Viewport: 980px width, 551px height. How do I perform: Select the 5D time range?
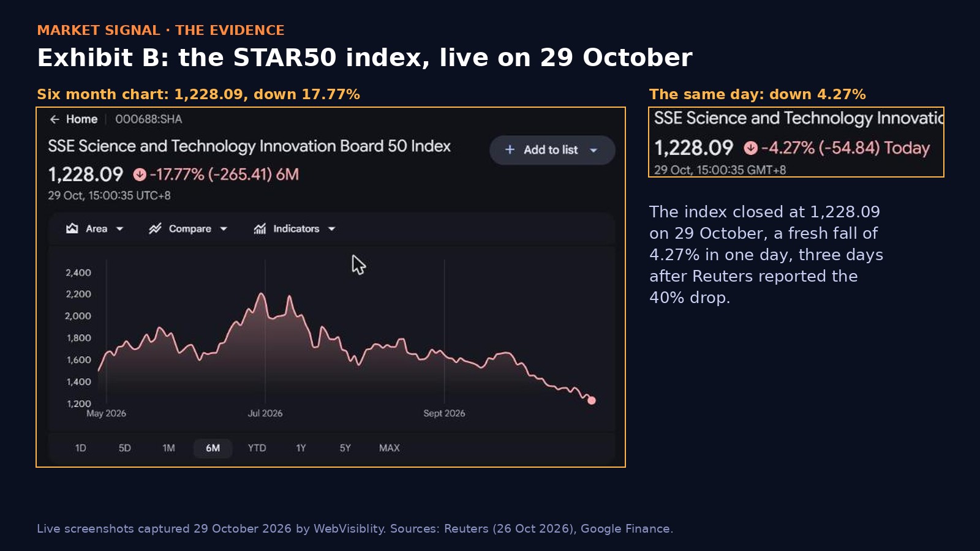point(124,448)
